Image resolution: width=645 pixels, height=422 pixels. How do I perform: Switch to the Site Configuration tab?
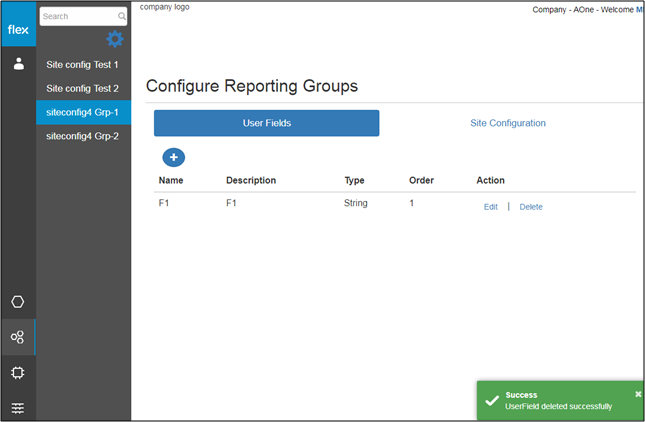[508, 123]
